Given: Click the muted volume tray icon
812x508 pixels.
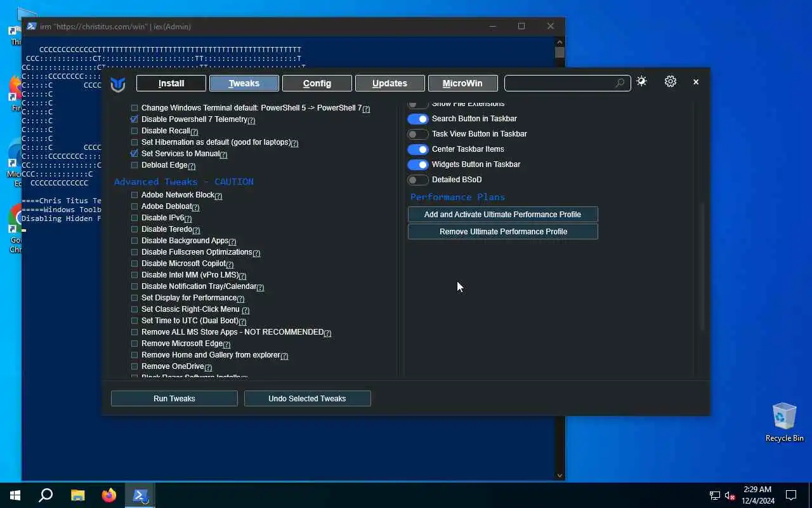Looking at the screenshot, I should tap(730, 495).
